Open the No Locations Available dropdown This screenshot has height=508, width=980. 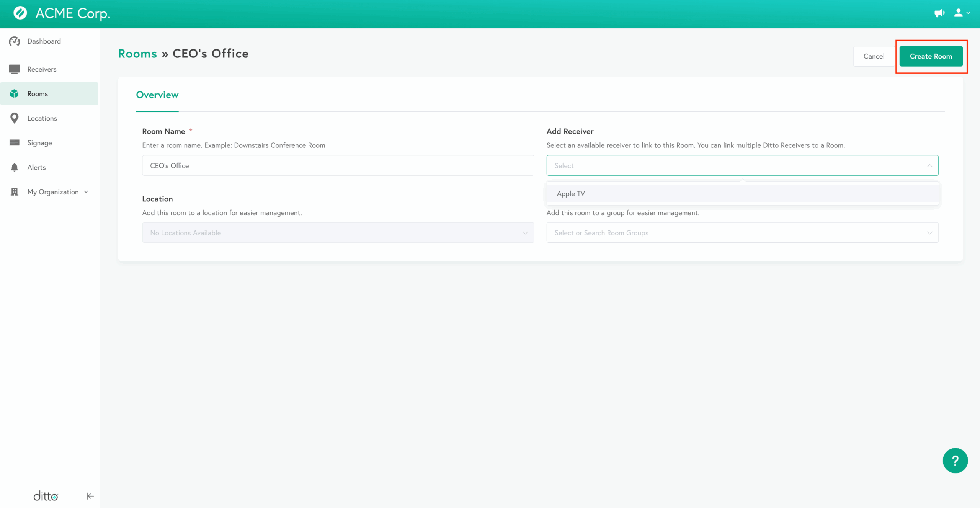click(338, 233)
